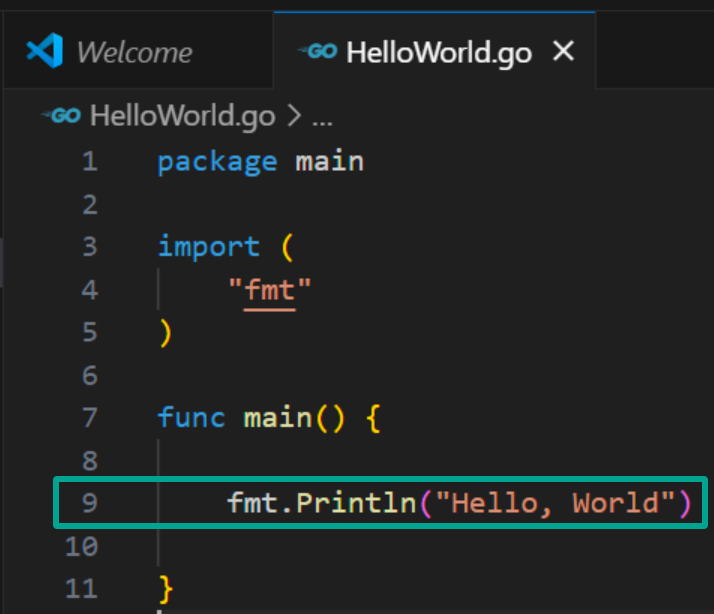The height and width of the screenshot is (614, 714).
Task: Click the word "main" on line 1
Action: (330, 162)
